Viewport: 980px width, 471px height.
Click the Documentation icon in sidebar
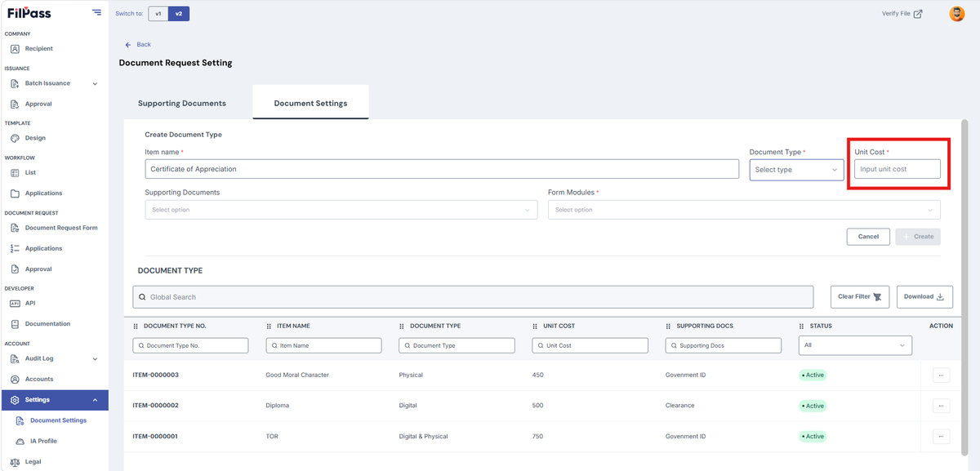click(15, 324)
